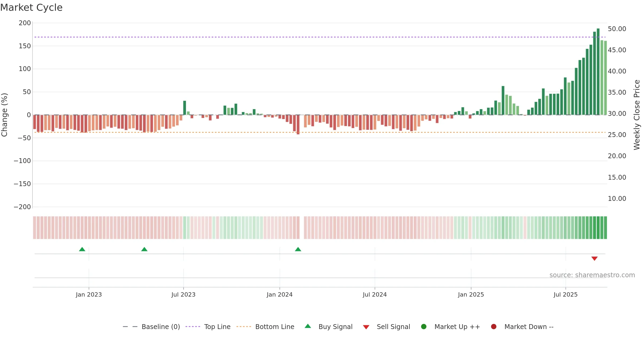Screen dimensions: 644x362
Task: Click the 50.00 price axis tick
Action: (617, 29)
